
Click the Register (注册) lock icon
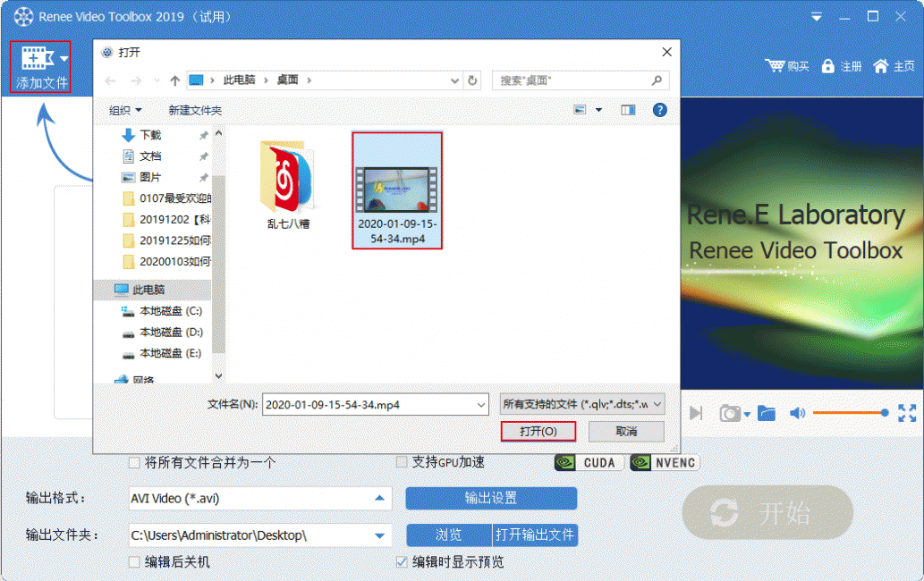coord(828,66)
